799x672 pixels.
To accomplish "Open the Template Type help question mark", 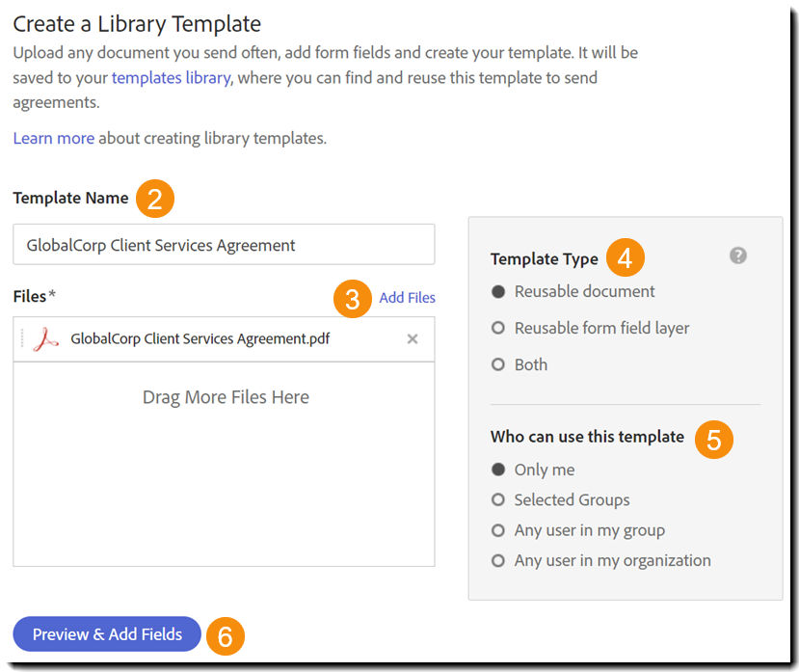I will (x=737, y=255).
